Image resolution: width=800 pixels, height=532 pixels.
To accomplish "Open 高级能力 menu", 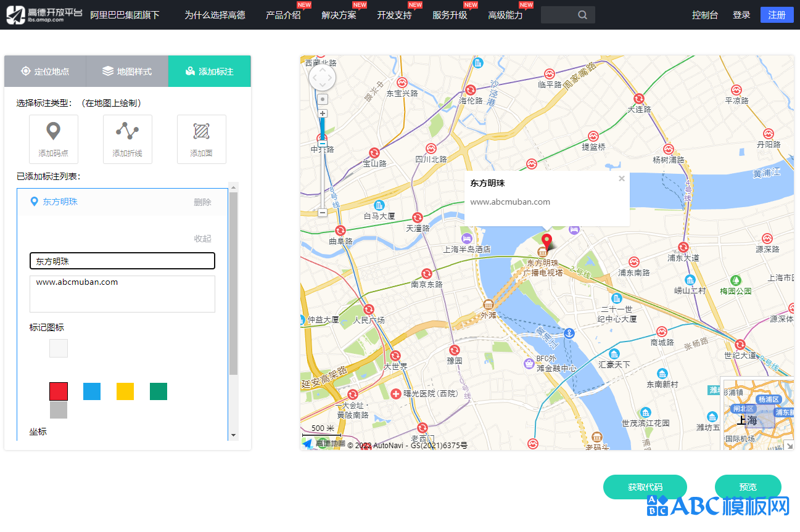I will point(506,15).
